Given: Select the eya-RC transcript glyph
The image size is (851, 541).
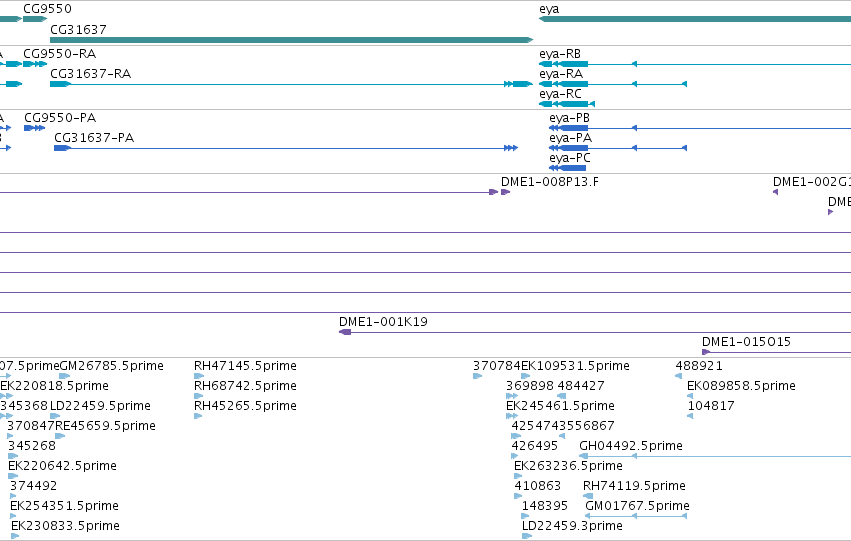Looking at the screenshot, I should pos(567,104).
